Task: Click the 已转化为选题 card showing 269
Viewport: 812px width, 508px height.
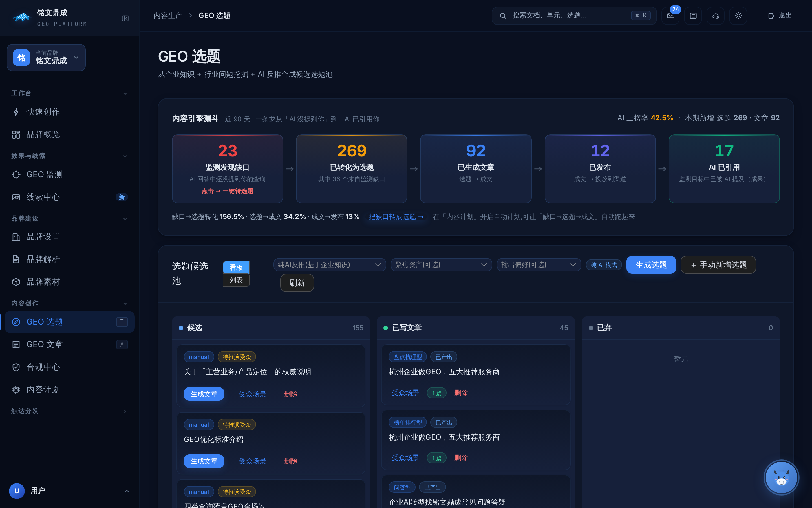Action: pos(351,169)
